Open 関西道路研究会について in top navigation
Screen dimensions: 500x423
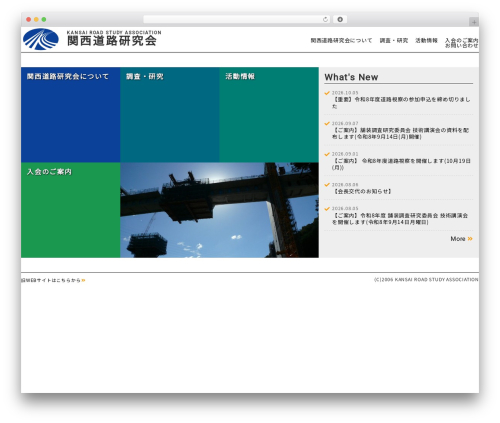341,40
